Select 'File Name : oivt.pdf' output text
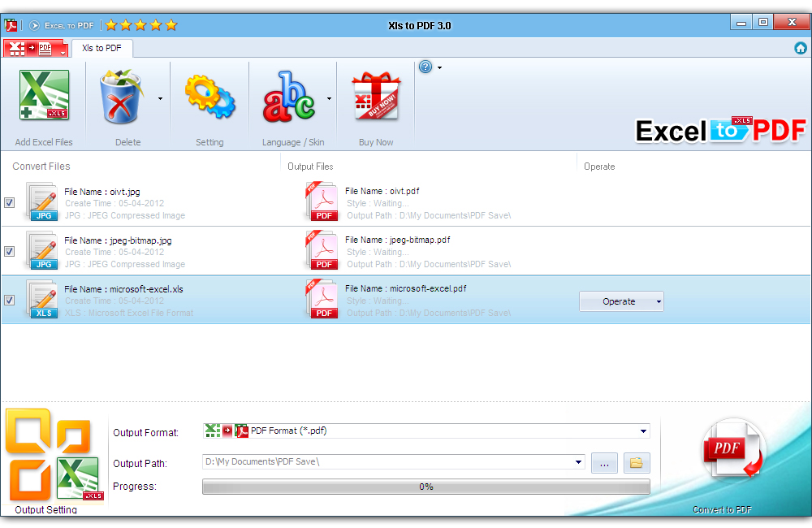Viewport: 812px width, 528px height. (x=382, y=191)
